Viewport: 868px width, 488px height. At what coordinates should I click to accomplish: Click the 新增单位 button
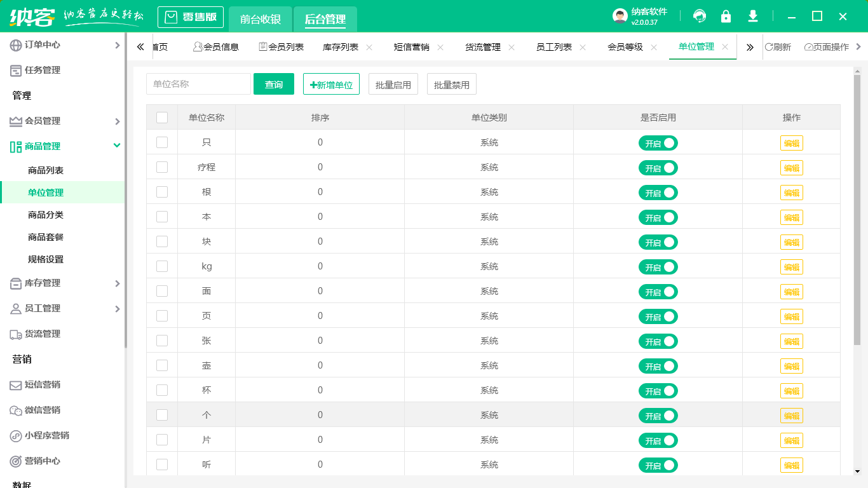tap(331, 85)
